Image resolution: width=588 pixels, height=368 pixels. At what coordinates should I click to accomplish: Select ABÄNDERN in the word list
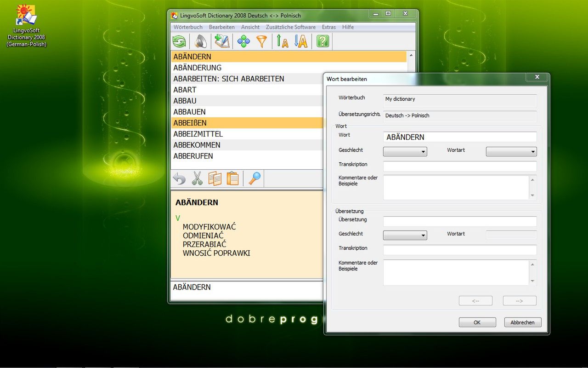pos(289,57)
